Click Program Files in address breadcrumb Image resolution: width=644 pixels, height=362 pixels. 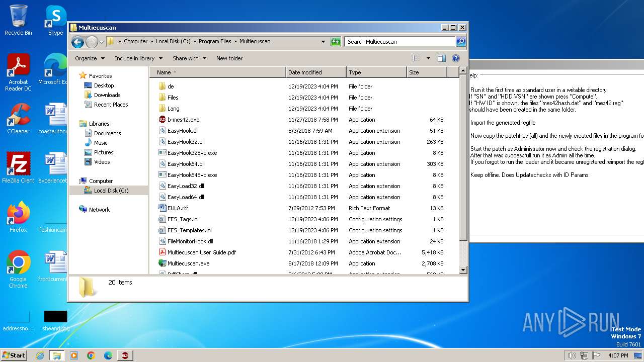pos(215,42)
